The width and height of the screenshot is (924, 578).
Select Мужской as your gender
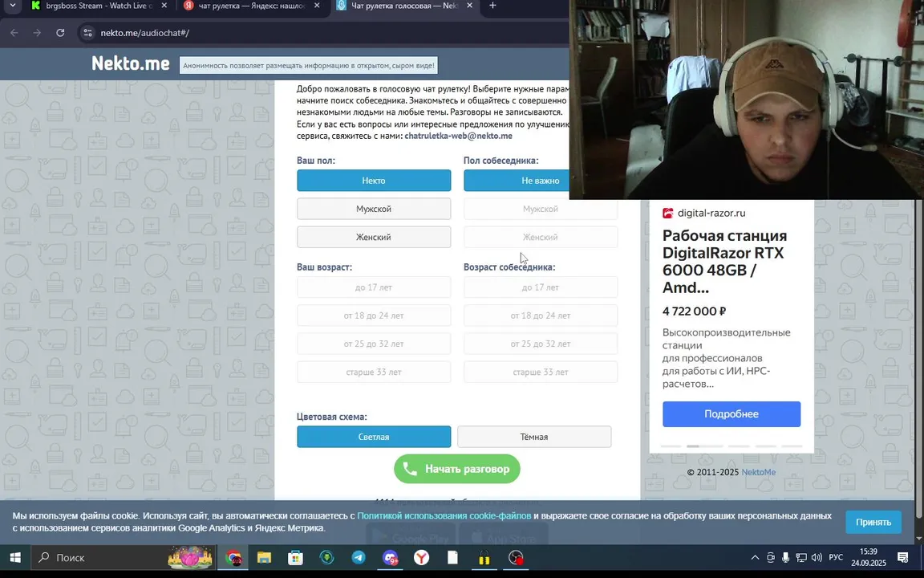tap(374, 209)
